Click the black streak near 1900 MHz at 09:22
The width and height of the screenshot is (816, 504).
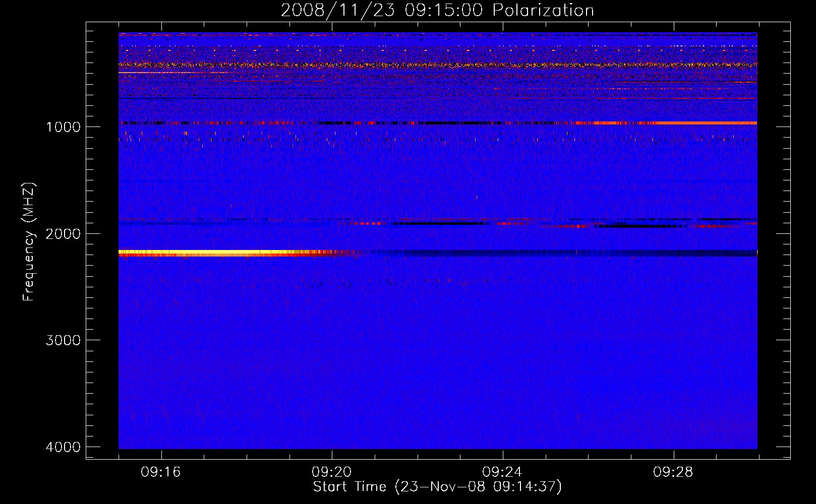point(439,223)
